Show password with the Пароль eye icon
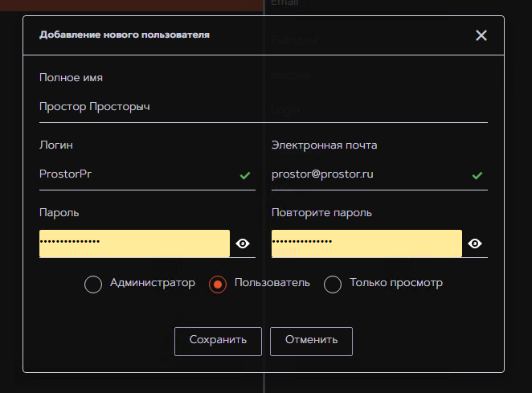Viewport: 532px width, 393px height. click(243, 244)
